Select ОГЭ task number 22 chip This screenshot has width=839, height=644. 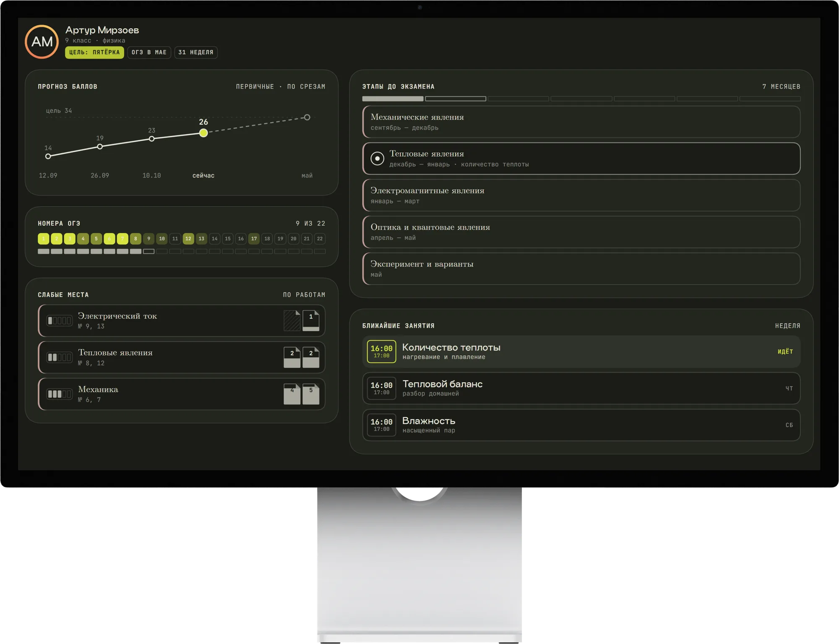pyautogui.click(x=320, y=239)
